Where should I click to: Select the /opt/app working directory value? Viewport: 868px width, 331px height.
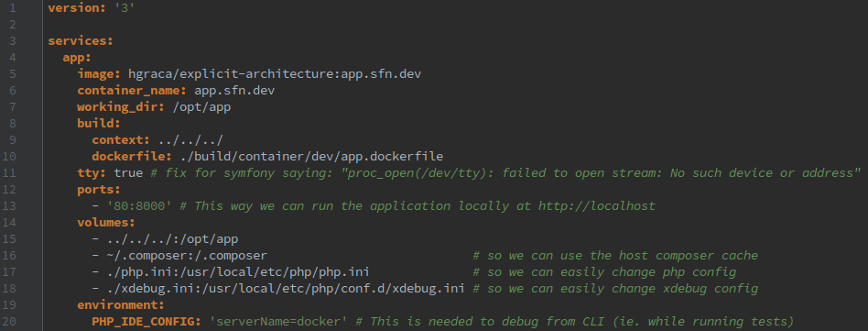click(201, 107)
